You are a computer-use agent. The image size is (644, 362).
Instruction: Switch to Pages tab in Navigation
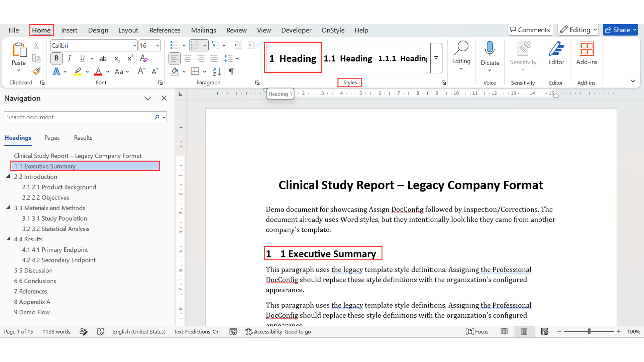click(52, 138)
